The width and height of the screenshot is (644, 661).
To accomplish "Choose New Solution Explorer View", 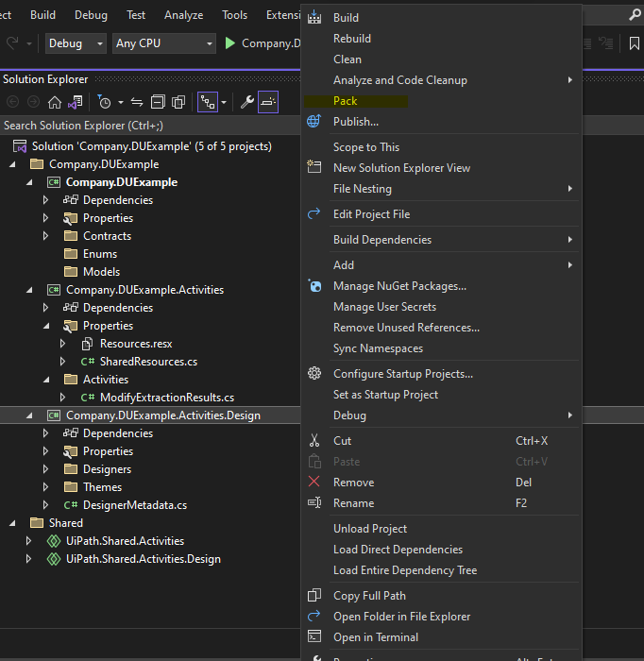I will [x=441, y=168].
